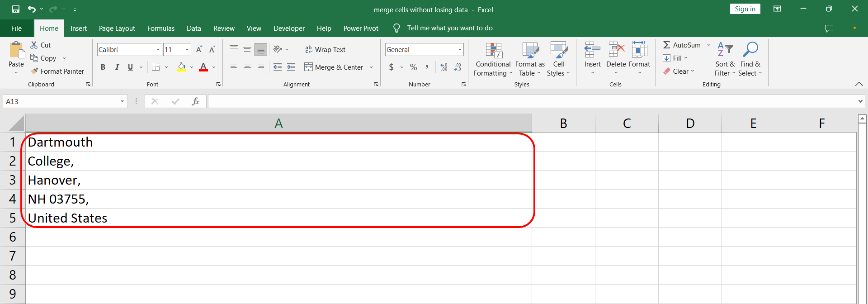
Task: Open Merge & Center dropdown arrow
Action: click(371, 67)
